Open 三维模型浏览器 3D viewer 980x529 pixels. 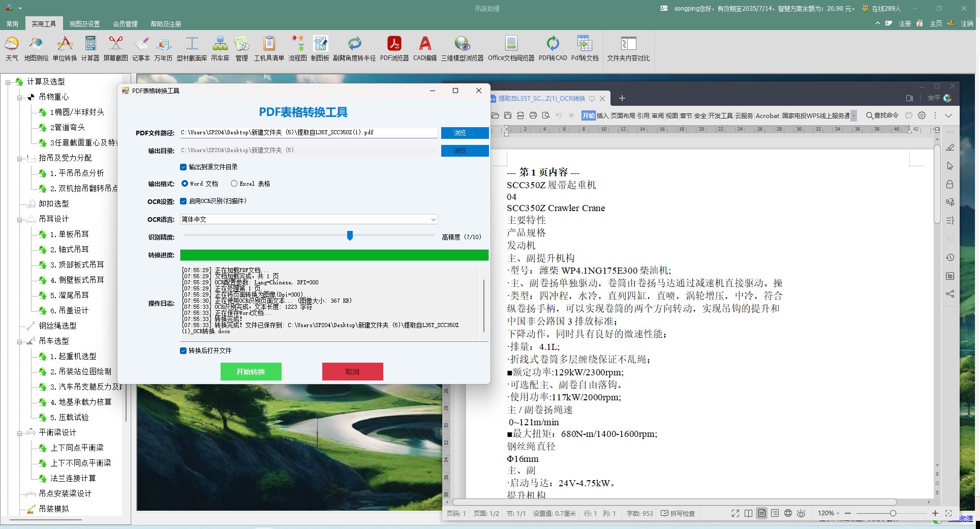click(462, 49)
